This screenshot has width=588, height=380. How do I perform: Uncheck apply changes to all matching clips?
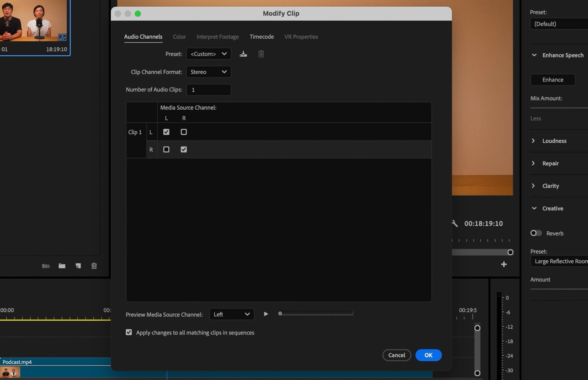pos(129,332)
